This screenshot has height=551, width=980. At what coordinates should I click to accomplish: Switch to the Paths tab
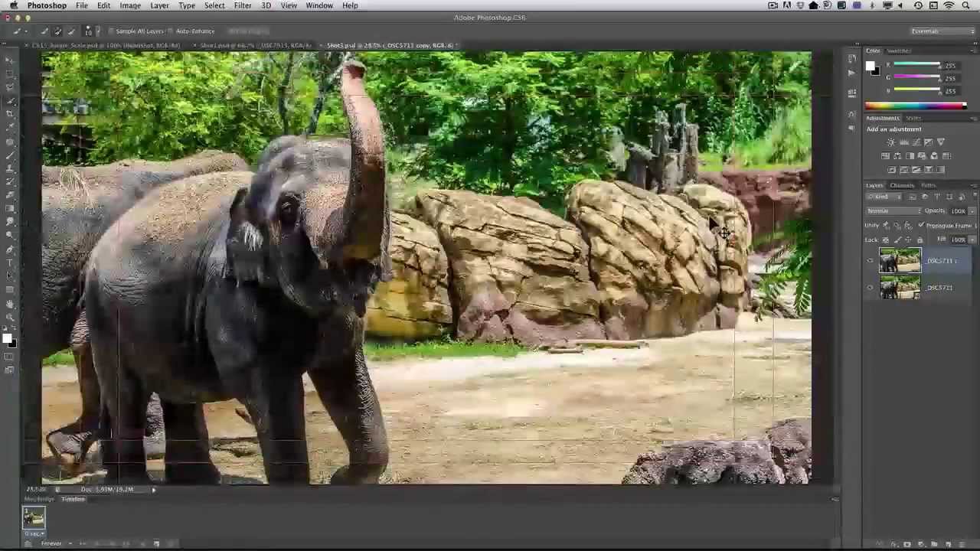click(928, 185)
